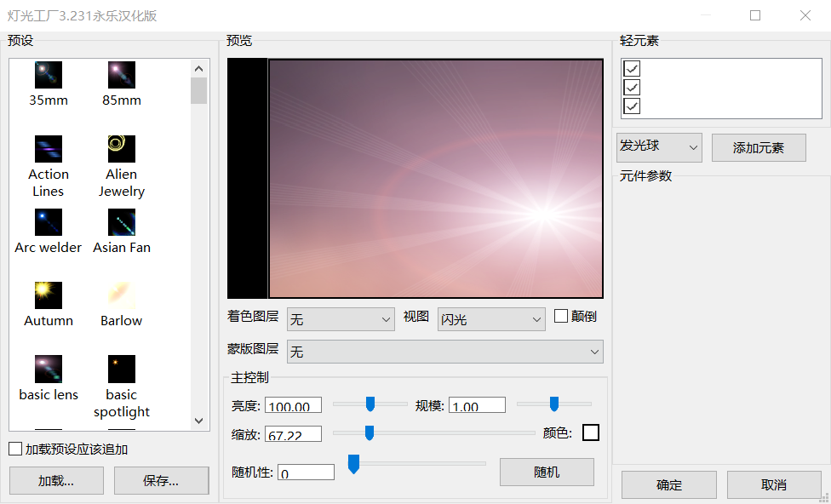Select the 35mm preset icon

49,75
